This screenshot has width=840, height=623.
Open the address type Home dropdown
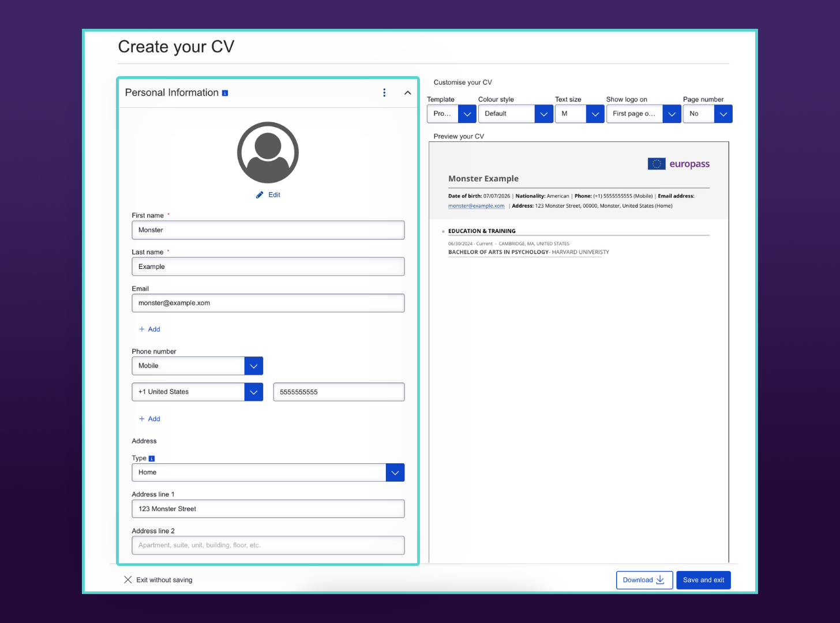[268, 472]
